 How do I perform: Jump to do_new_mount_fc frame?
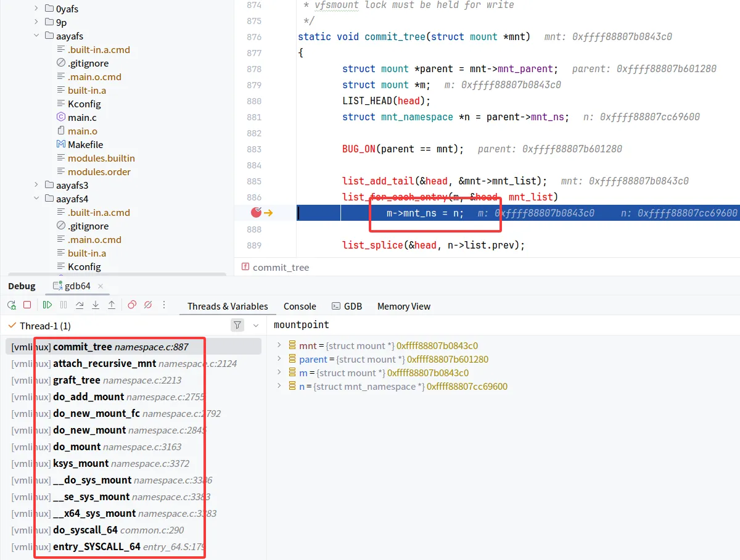133,413
